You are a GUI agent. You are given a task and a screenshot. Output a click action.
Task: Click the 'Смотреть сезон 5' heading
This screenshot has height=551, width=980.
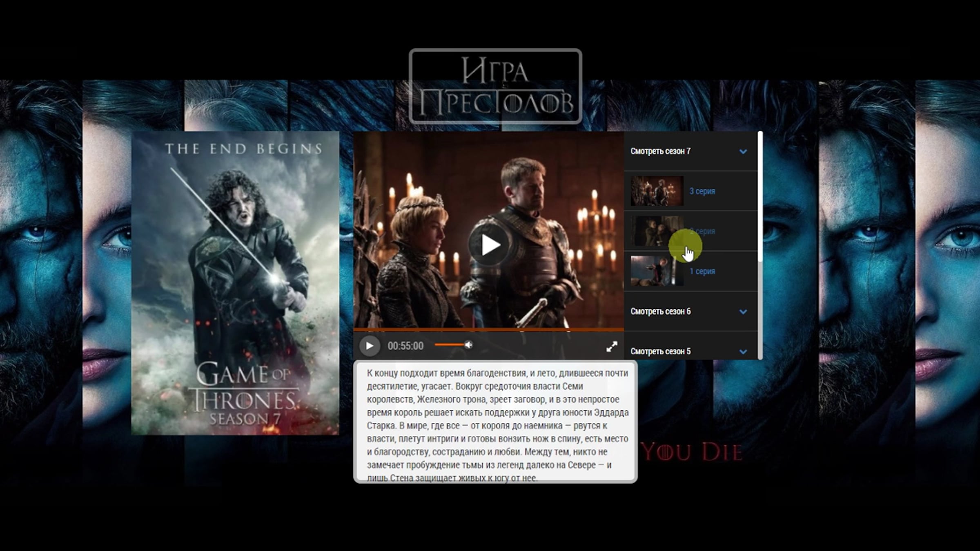tap(660, 351)
